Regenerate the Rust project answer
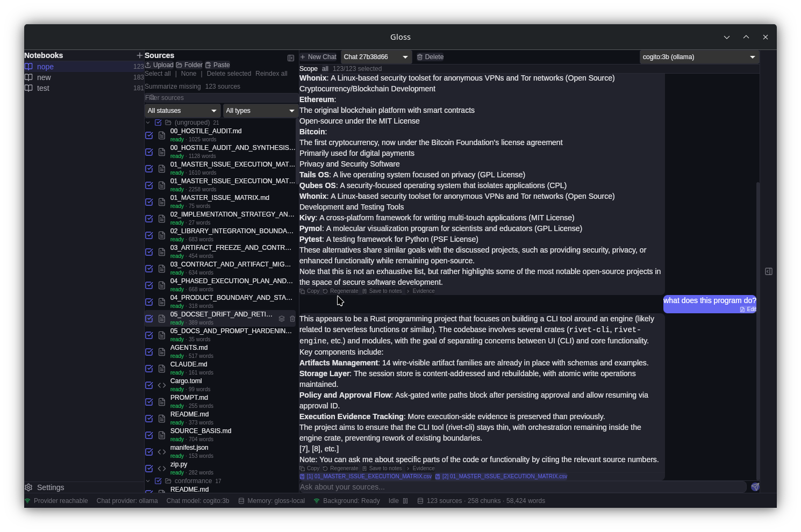The image size is (801, 532). (x=340, y=469)
